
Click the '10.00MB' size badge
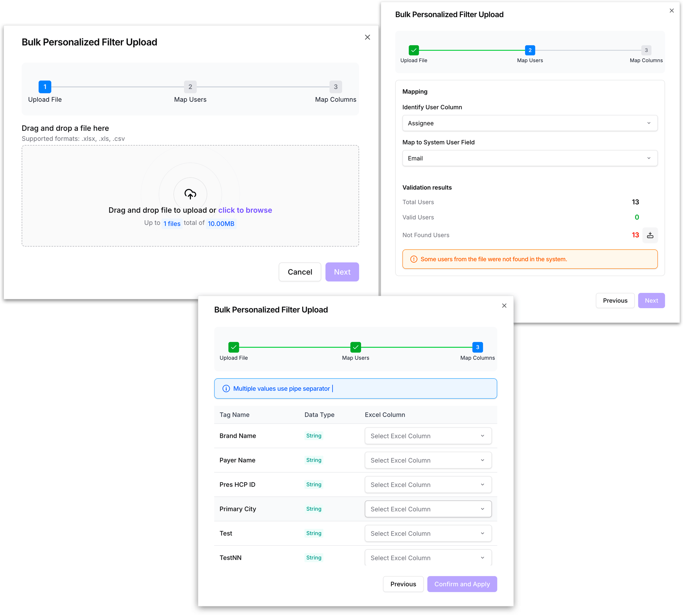coord(221,224)
